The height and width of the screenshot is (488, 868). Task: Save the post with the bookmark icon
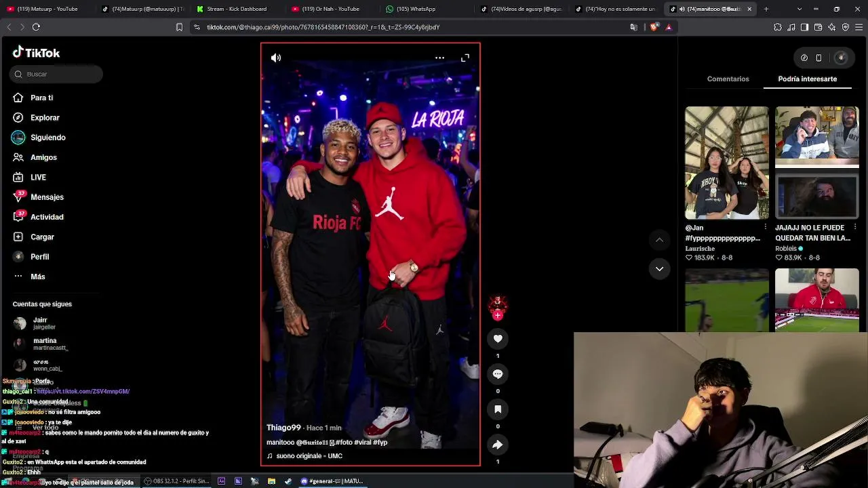click(498, 409)
